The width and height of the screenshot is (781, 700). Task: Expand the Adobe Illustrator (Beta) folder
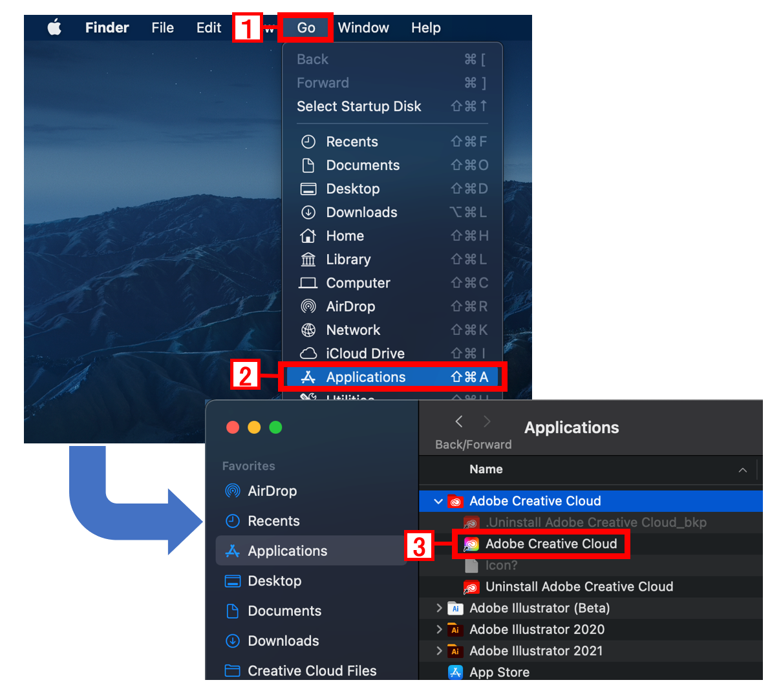(439, 608)
